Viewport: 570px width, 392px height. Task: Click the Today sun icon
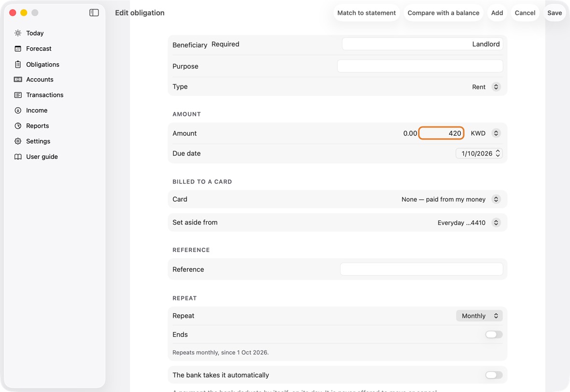point(18,33)
